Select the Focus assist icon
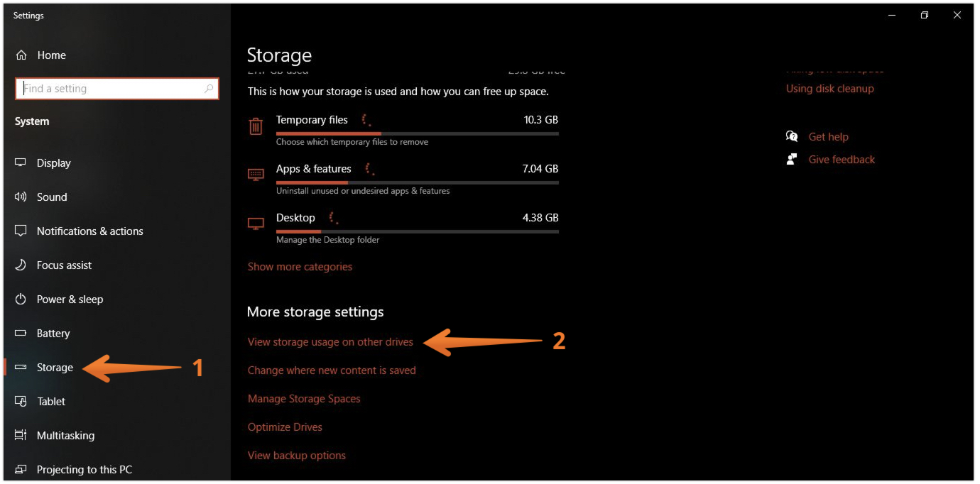The width and height of the screenshot is (980, 484). (x=21, y=265)
